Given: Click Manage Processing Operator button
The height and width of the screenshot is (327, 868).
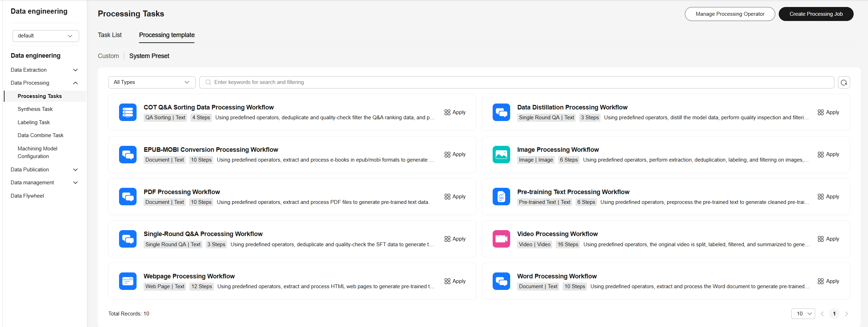Looking at the screenshot, I should point(730,14).
